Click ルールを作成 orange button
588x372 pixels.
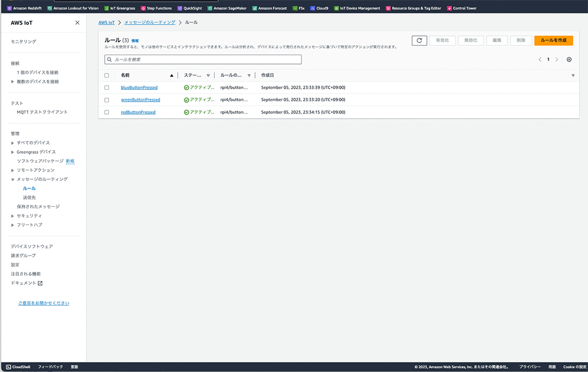(553, 41)
